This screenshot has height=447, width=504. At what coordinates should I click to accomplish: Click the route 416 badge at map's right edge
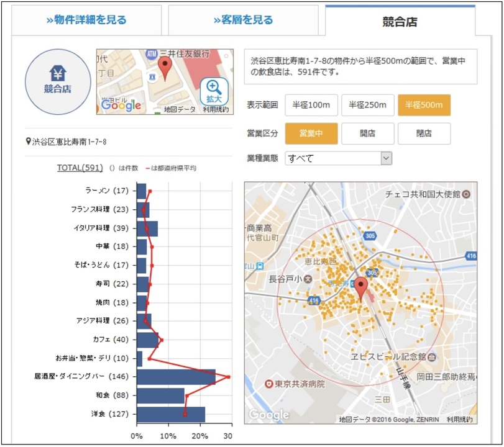coord(471,256)
